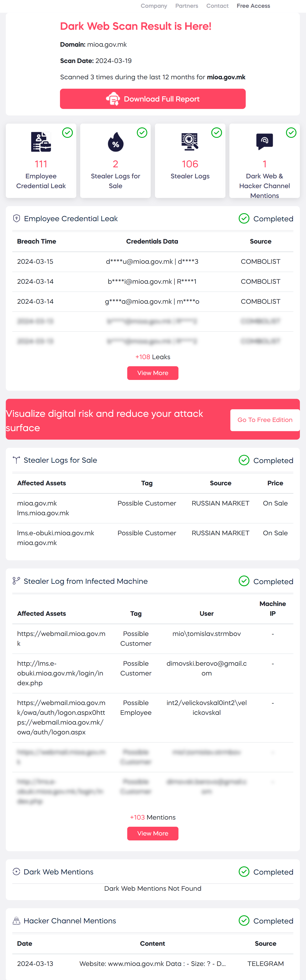This screenshot has width=306, height=980.
Task: Click the branch icon beside Stealer Log from Infected Machine
Action: [x=16, y=581]
